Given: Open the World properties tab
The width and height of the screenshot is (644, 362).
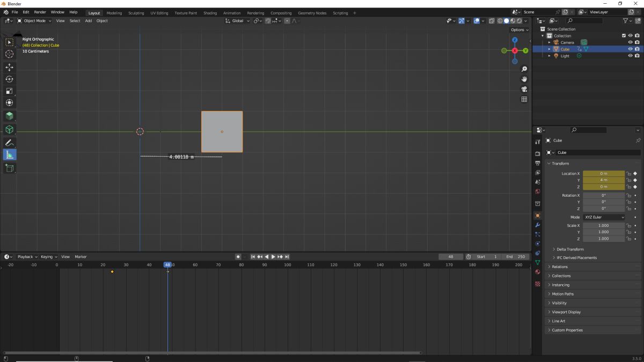Looking at the screenshot, I should pyautogui.click(x=538, y=191).
